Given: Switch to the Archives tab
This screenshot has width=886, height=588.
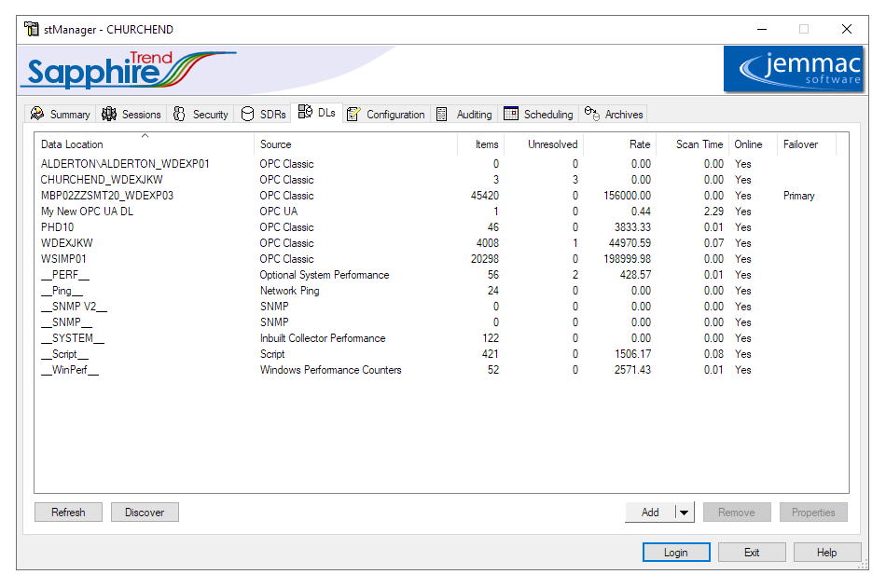Looking at the screenshot, I should pos(614,114).
